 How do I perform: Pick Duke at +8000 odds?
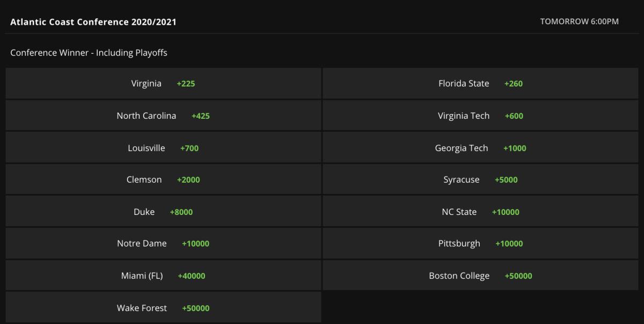pos(161,212)
